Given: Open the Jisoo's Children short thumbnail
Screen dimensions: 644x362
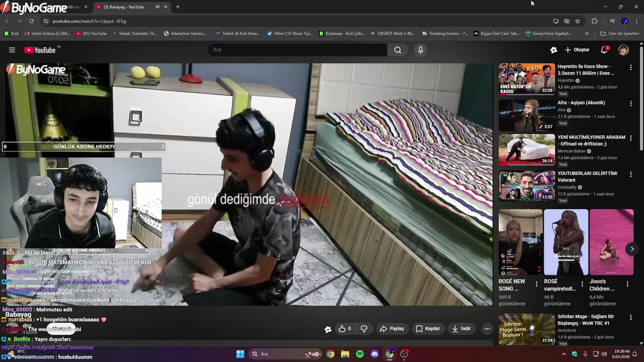Looking at the screenshot, I should tap(611, 242).
